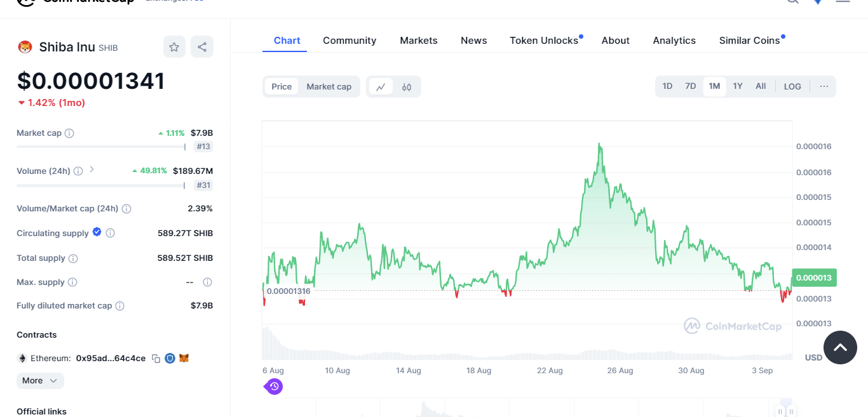Open the Chart tab
Screen dimensions: 868x417
287,41
